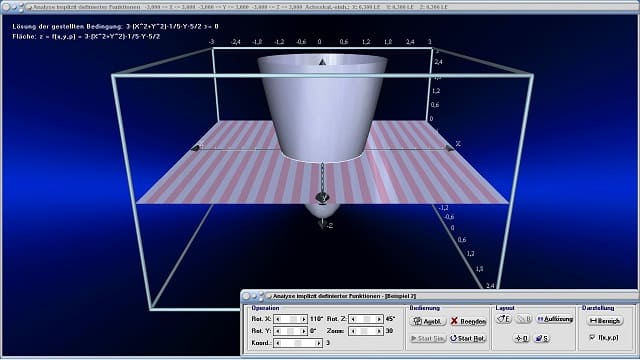The width and height of the screenshot is (640, 360).
Task: Click the 'Fläche: z = f(x,y,p)' formula line
Action: click(x=86, y=37)
